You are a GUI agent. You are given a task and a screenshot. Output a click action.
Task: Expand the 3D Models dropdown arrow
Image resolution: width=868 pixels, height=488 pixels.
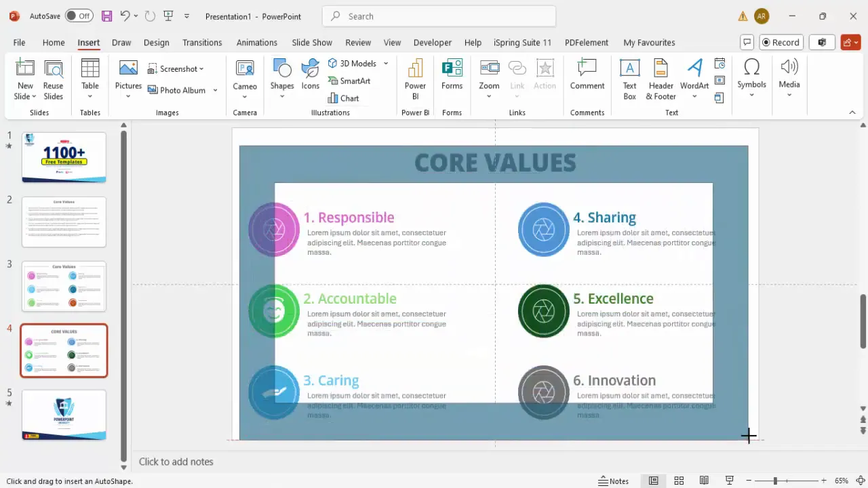coord(386,63)
